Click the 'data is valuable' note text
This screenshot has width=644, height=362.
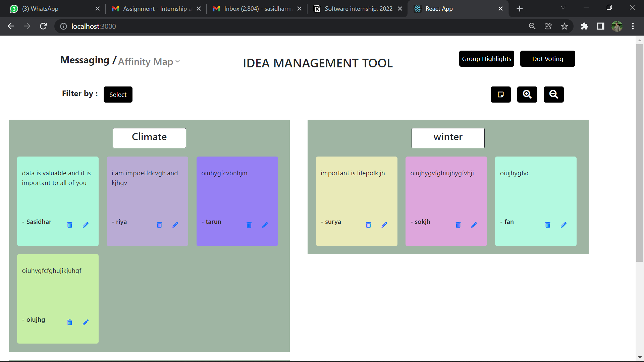point(56,178)
